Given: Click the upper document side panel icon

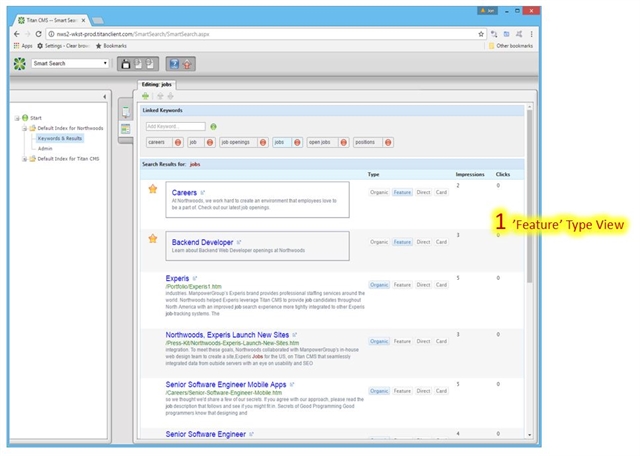Looking at the screenshot, I should pyautogui.click(x=126, y=112).
